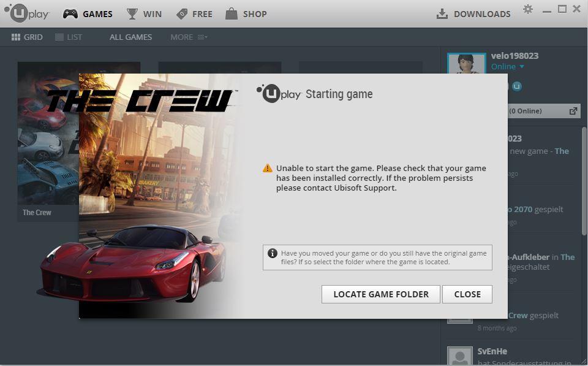This screenshot has width=588, height=366.
Task: Click the info icon in the hint box
Action: (x=272, y=253)
